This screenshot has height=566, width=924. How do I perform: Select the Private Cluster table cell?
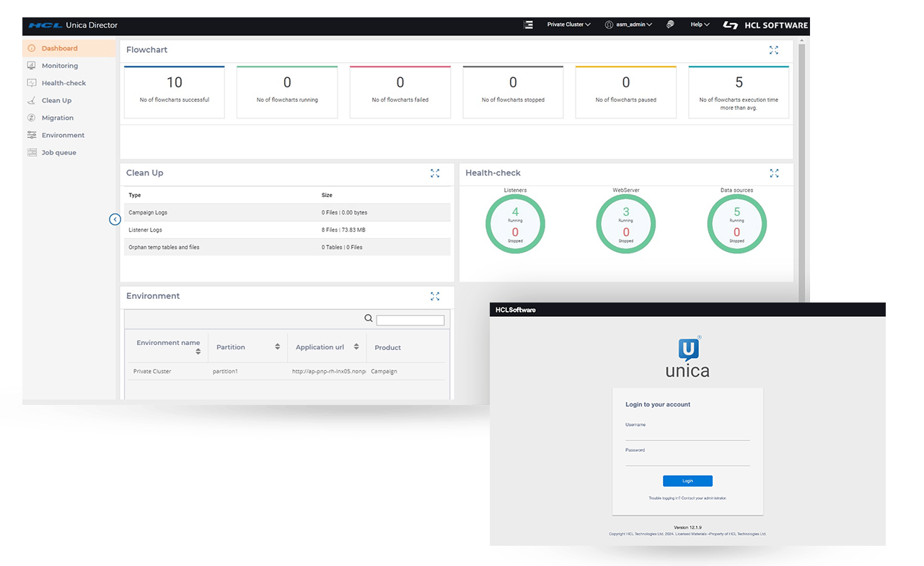[x=152, y=371]
